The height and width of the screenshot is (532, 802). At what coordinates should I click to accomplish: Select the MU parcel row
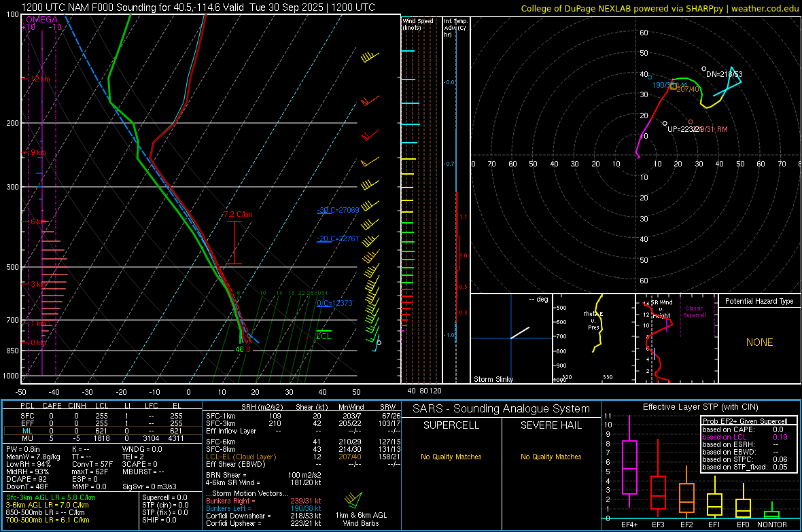[102, 438]
